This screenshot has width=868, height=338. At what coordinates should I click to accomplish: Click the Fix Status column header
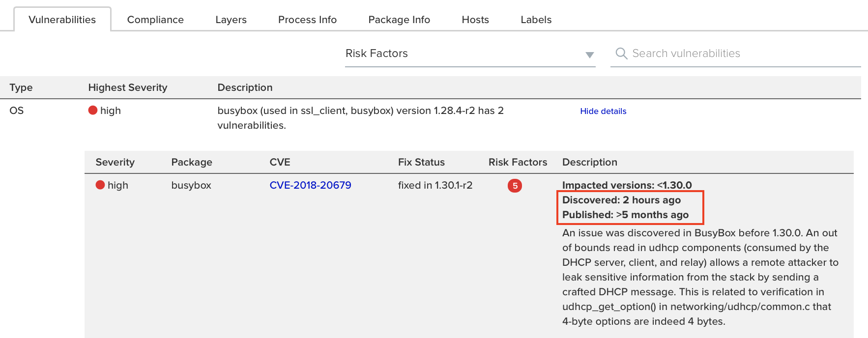[421, 162]
